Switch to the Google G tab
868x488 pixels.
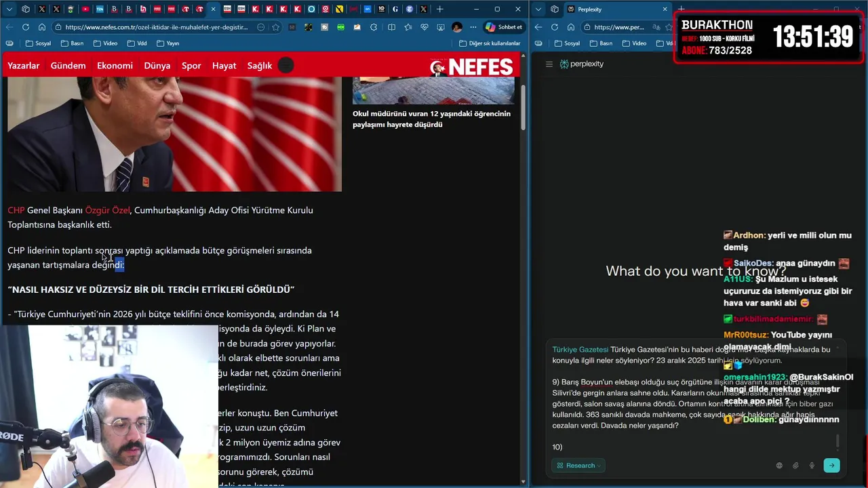[x=395, y=9]
